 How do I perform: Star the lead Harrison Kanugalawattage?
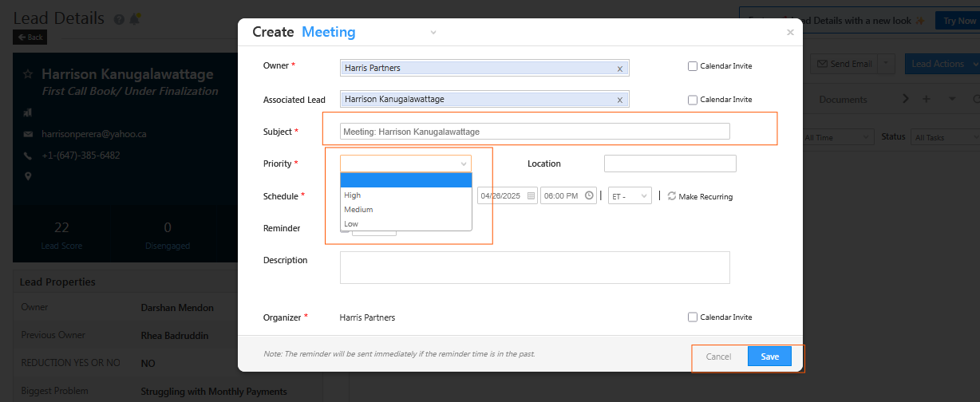28,74
